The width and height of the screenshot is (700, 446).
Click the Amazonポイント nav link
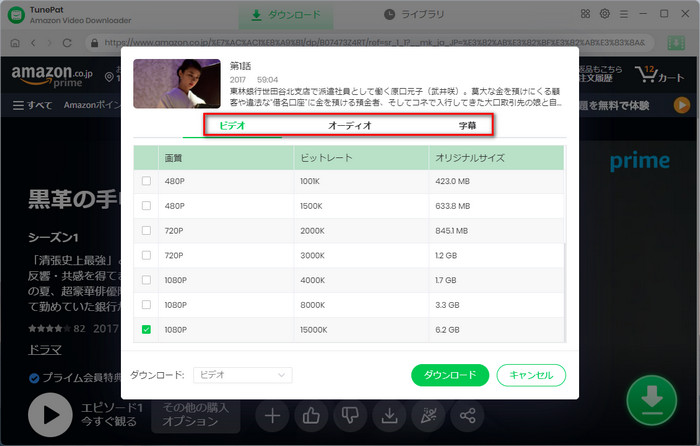(92, 105)
